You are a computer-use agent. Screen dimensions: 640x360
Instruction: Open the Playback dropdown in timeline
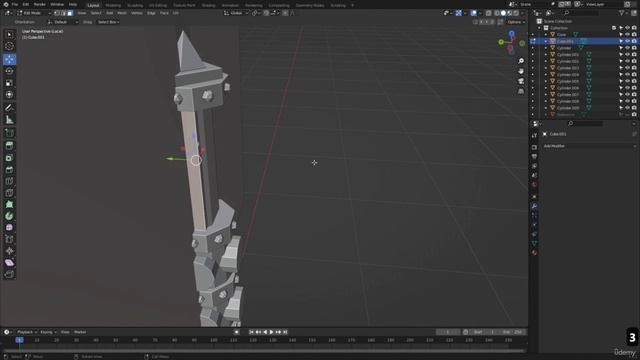27,332
